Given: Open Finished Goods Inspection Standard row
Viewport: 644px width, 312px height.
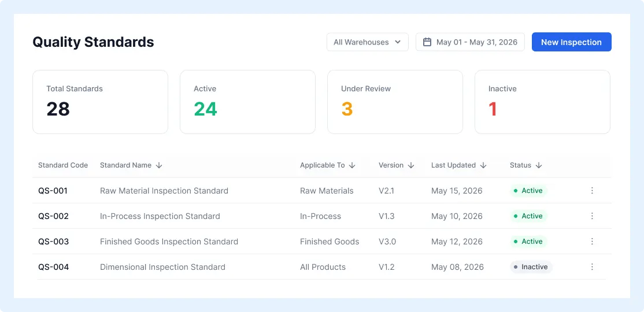Looking at the screenshot, I should point(321,242).
